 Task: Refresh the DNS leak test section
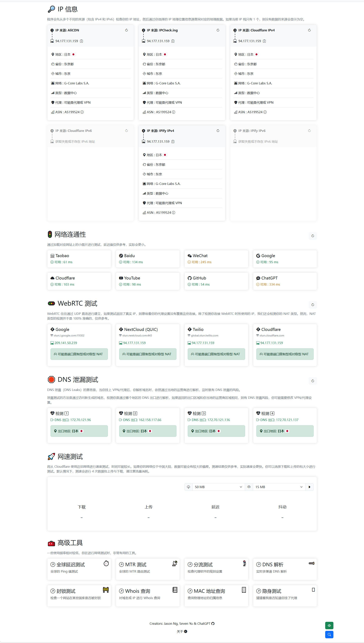[x=312, y=381]
